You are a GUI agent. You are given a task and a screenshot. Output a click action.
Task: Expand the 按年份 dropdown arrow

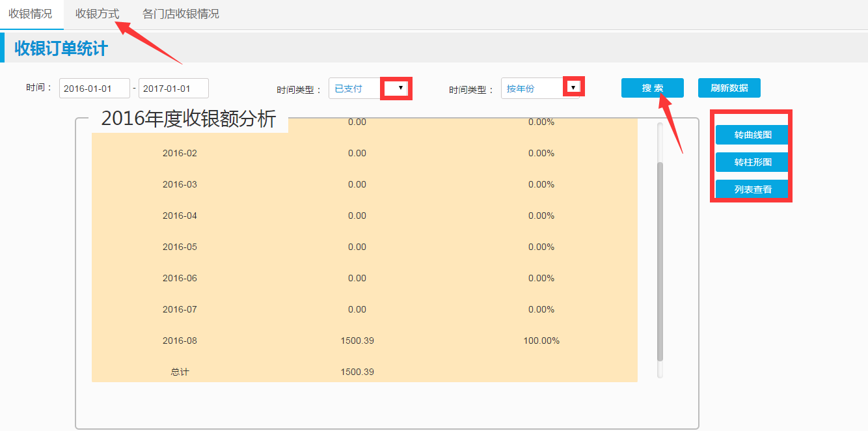pos(573,87)
